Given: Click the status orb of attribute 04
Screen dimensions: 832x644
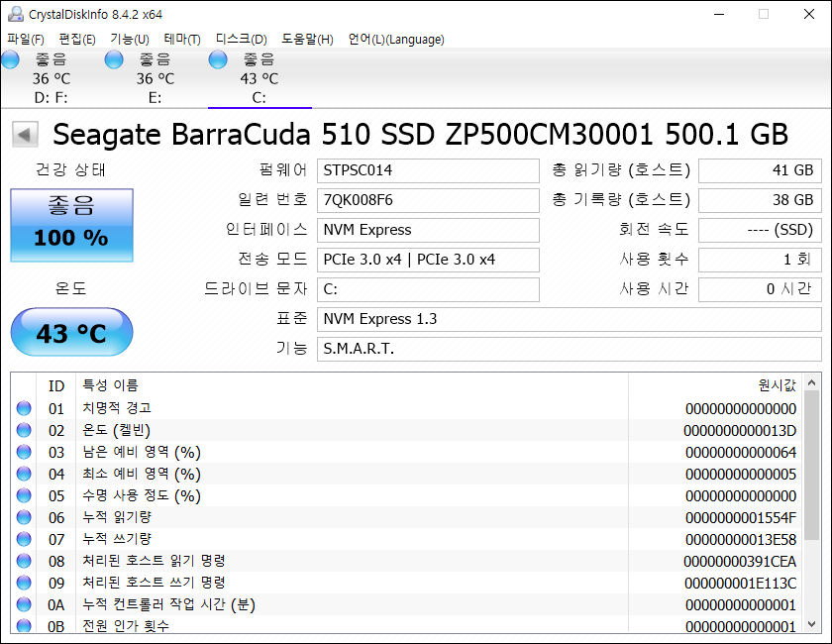Looking at the screenshot, I should coord(24,474).
